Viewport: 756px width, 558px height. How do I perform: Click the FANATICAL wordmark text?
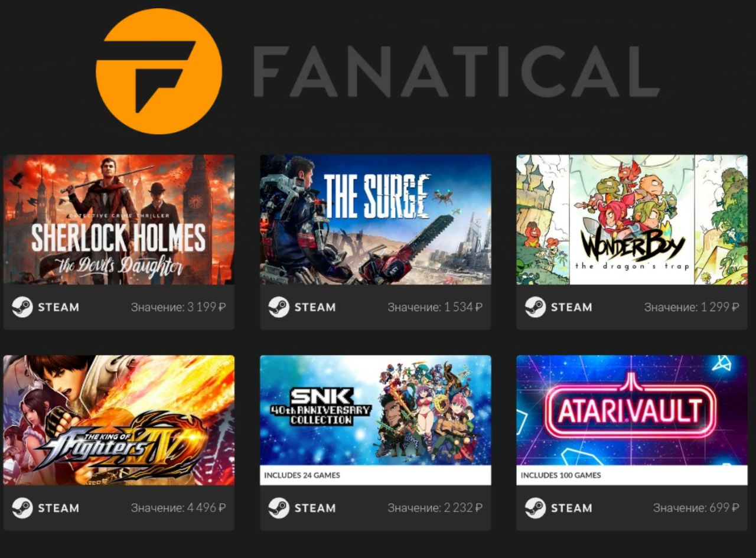[456, 71]
